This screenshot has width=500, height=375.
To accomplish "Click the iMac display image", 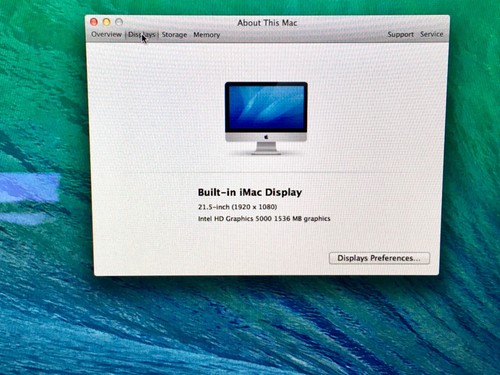I will click(x=266, y=118).
